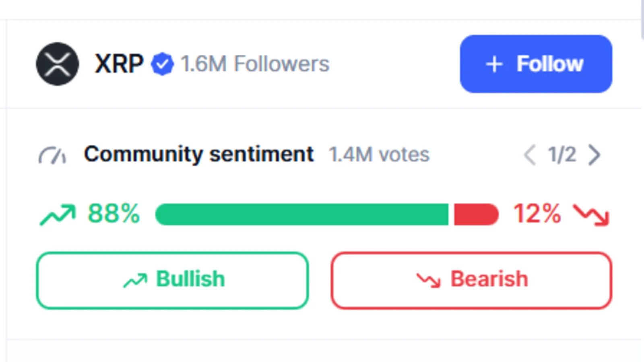
Task: Click the green bullish portion of sentiment bar
Action: [x=302, y=214]
